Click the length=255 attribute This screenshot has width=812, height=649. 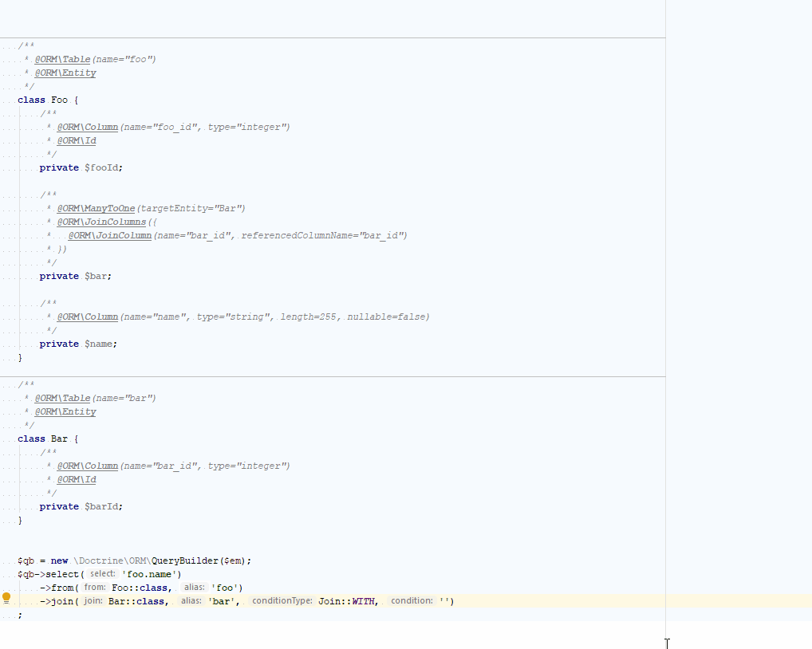click(x=308, y=317)
